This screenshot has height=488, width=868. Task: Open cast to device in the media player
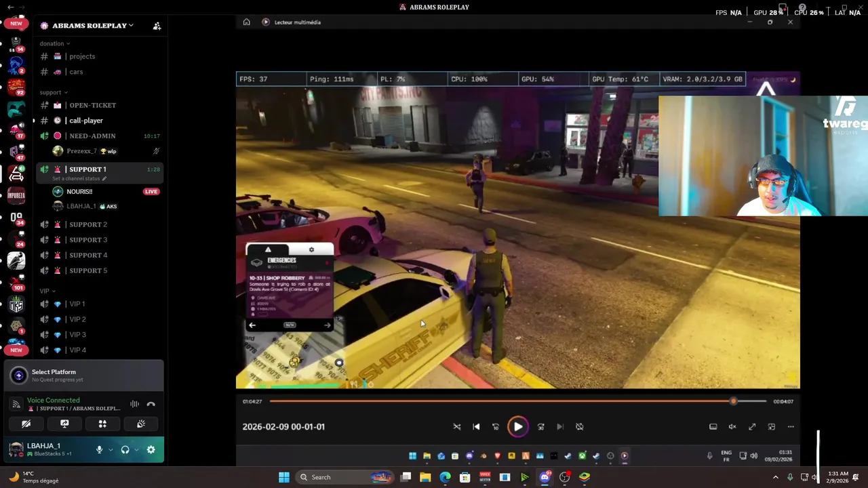coord(713,427)
